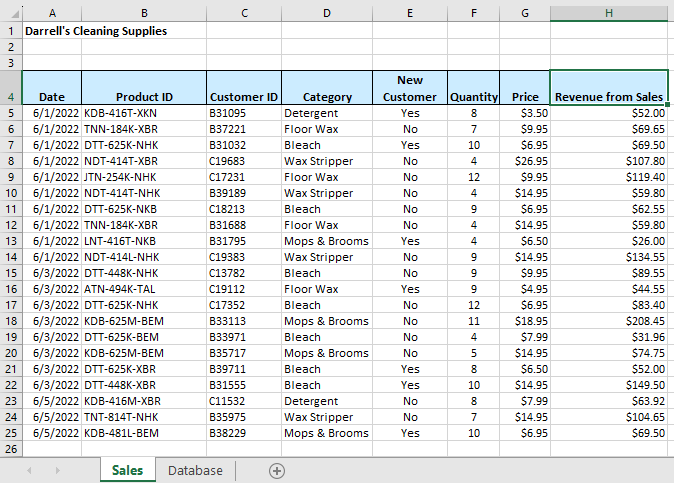Select row 1 header
Screen dimensions: 674x483
pos(11,31)
